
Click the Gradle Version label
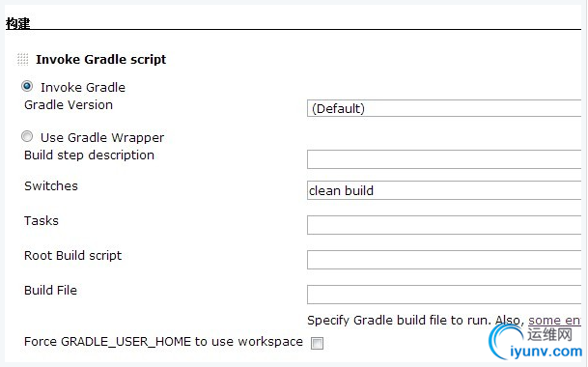tap(69, 105)
